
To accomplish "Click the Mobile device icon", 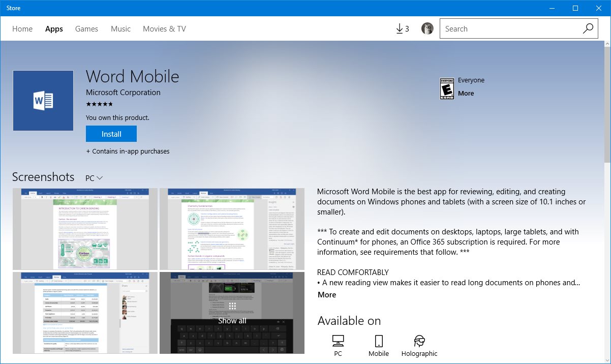I will pos(378,341).
